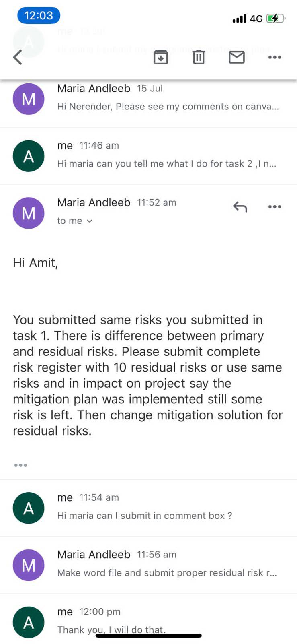Screen dimensions: 297x644
Task: Tap Maria's avatar on the 15 Jul message
Action: (x=29, y=99)
